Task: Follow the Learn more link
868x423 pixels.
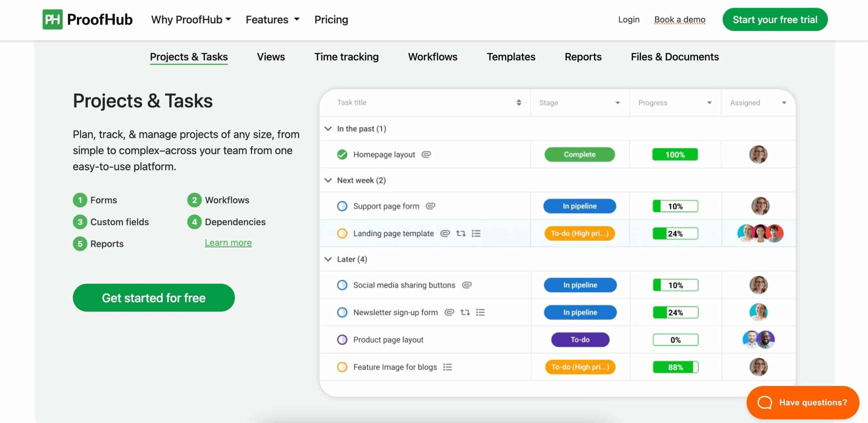Action: pos(228,242)
